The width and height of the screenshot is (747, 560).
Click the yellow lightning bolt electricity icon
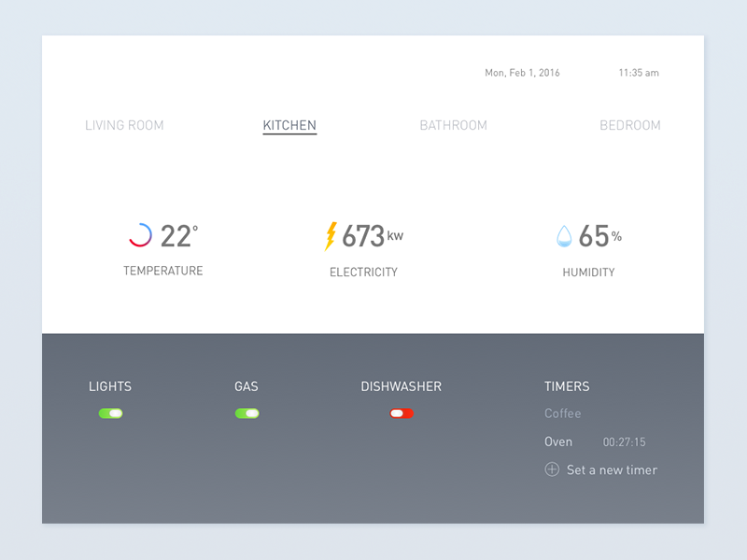point(330,236)
